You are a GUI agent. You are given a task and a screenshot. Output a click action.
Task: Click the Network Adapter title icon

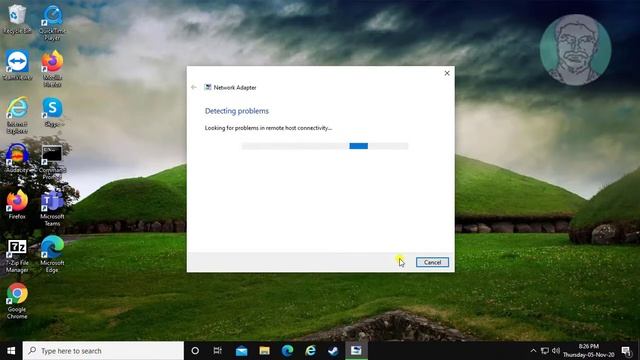pyautogui.click(x=208, y=87)
